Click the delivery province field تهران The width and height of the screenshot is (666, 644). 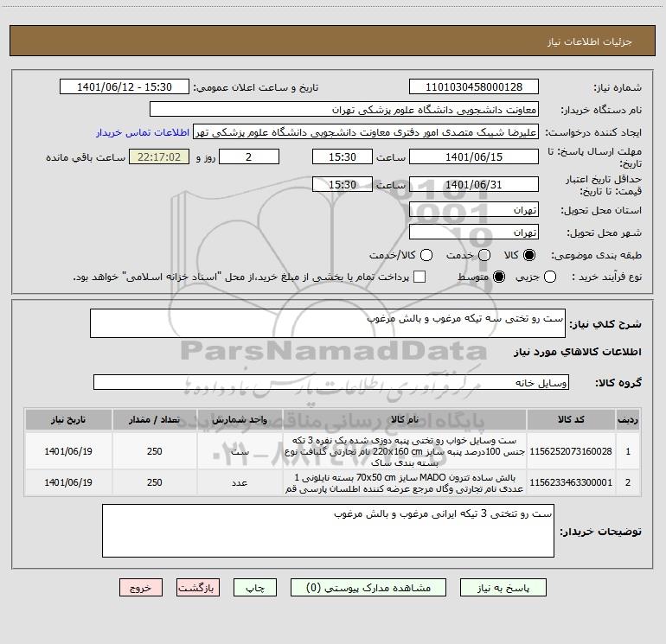click(474, 210)
